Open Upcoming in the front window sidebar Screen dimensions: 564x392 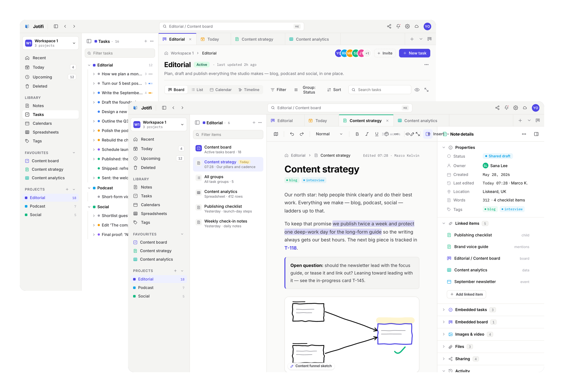click(x=159, y=158)
